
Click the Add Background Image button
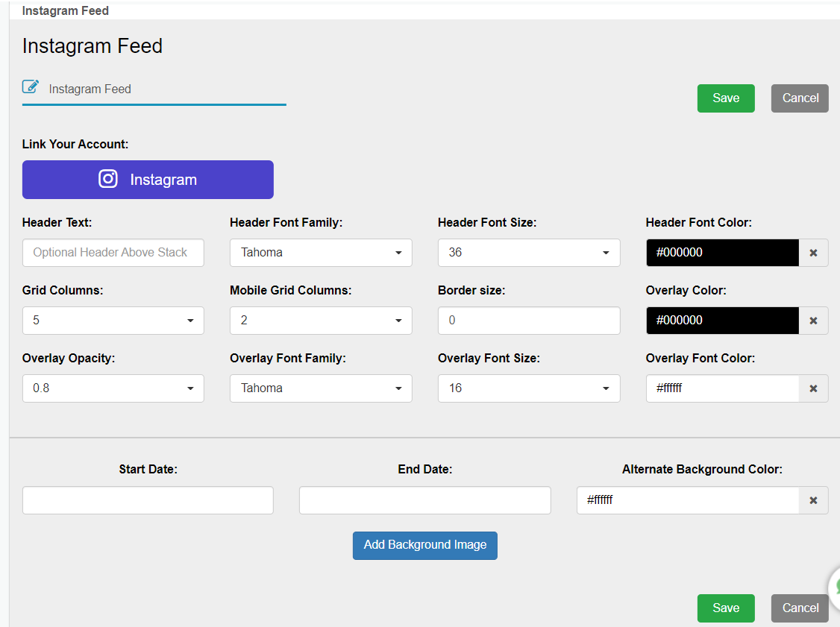[x=424, y=546]
